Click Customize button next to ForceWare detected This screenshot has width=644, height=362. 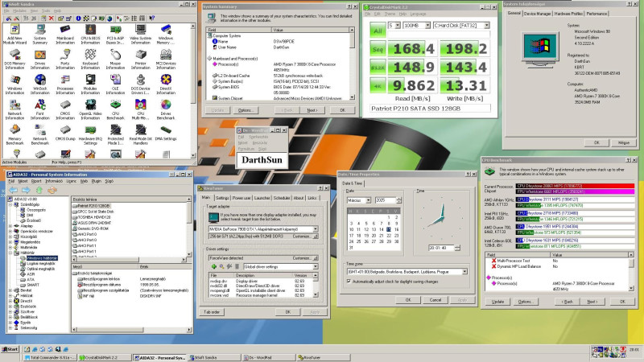coord(304,258)
